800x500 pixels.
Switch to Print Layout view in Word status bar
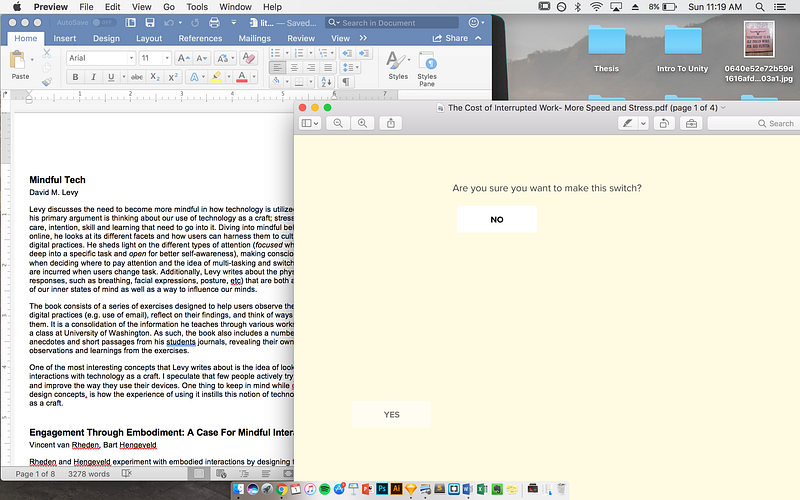198,473
